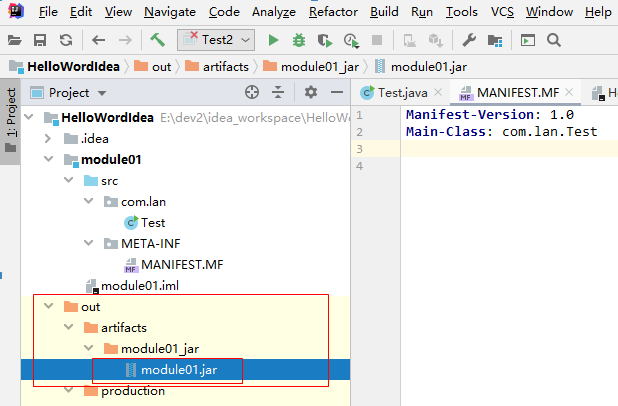Viewport: 618px width, 406px height.
Task: Click line number 4 in the gutter
Action: tap(359, 166)
